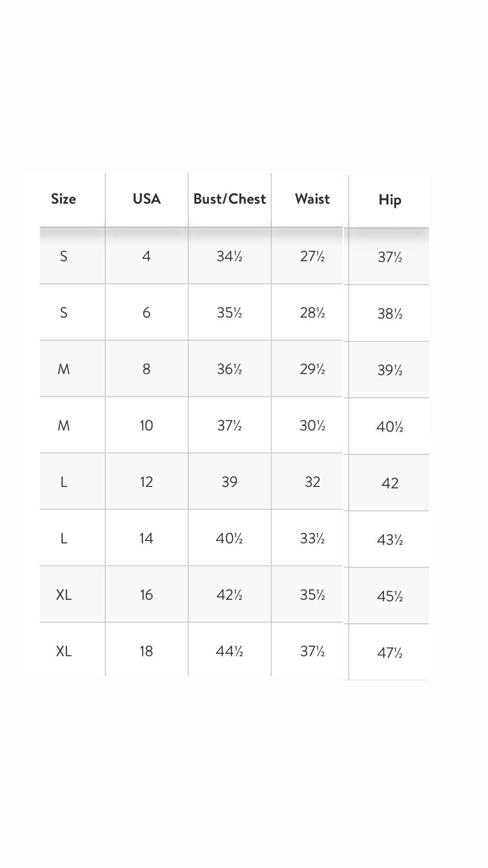Click USA size 18 cell
Image resolution: width=488 pixels, height=868 pixels.
click(146, 651)
